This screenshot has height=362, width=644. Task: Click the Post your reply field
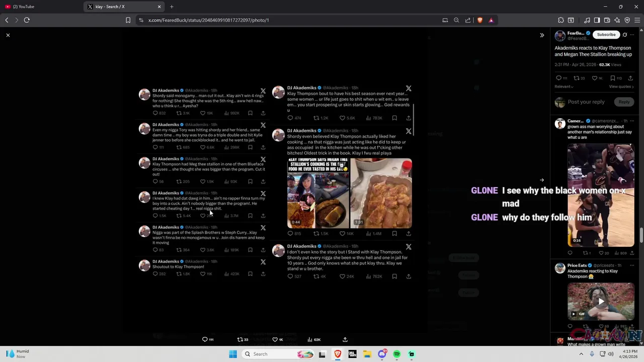pos(586,102)
